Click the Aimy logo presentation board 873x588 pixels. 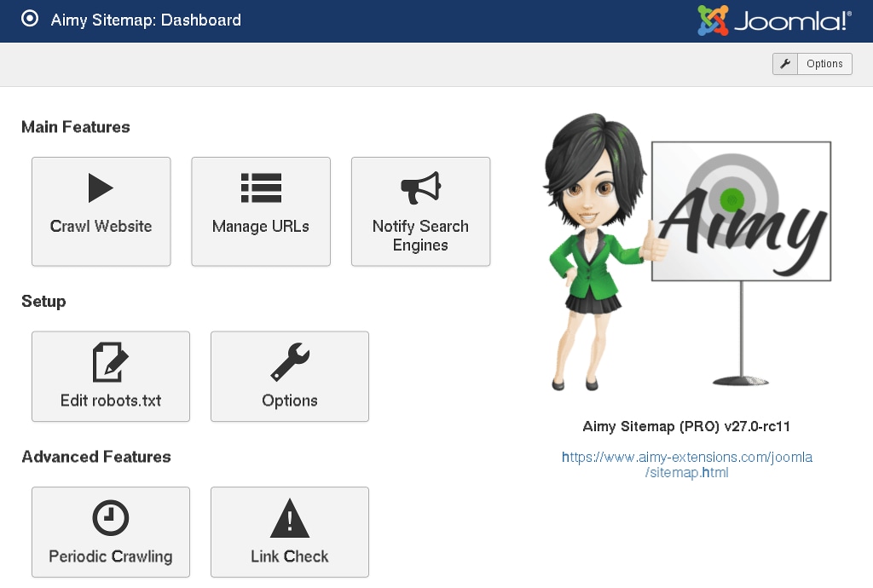click(x=742, y=211)
